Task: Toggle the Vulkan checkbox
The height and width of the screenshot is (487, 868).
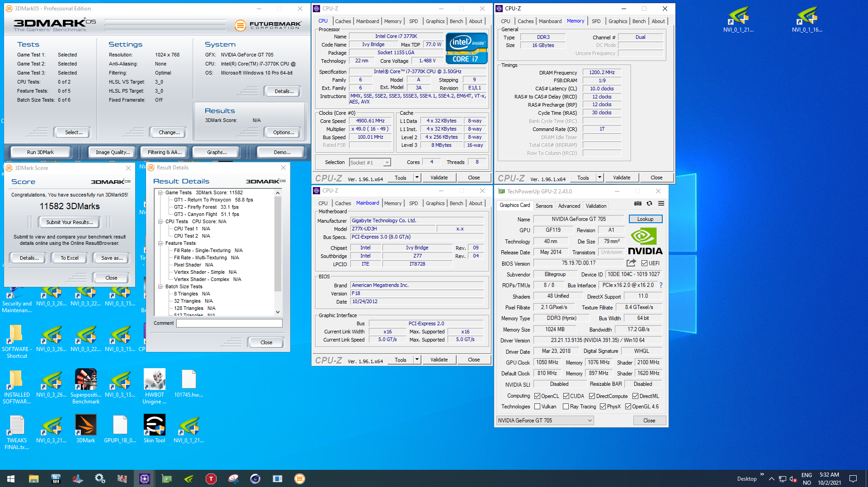Action: tap(537, 407)
